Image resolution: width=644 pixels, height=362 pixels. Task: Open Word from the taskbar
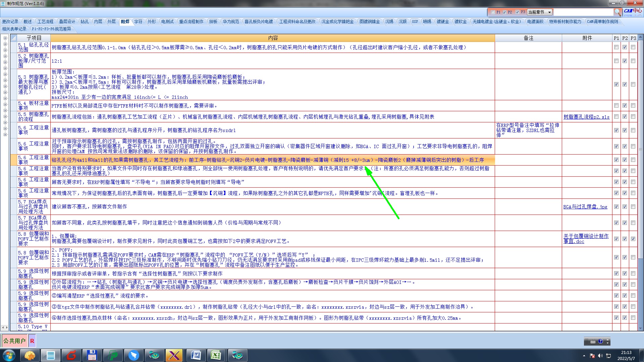point(196,355)
